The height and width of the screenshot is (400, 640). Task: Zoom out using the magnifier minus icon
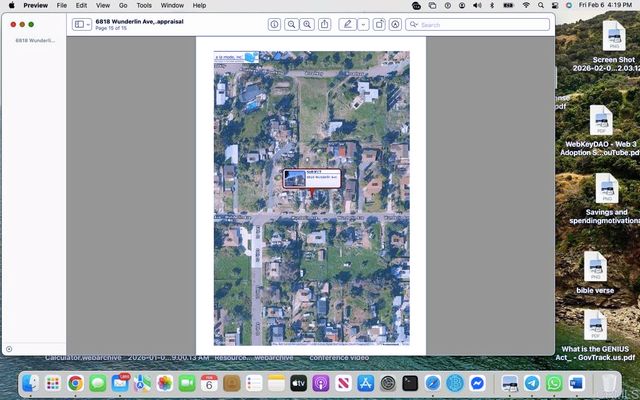coord(291,24)
